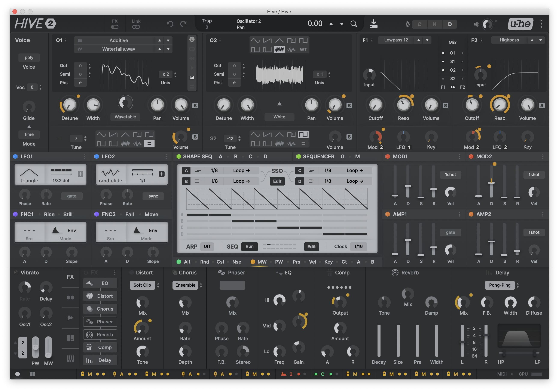Open LFO1 options three-dot menu
The width and height of the screenshot is (559, 392).
(85, 156)
